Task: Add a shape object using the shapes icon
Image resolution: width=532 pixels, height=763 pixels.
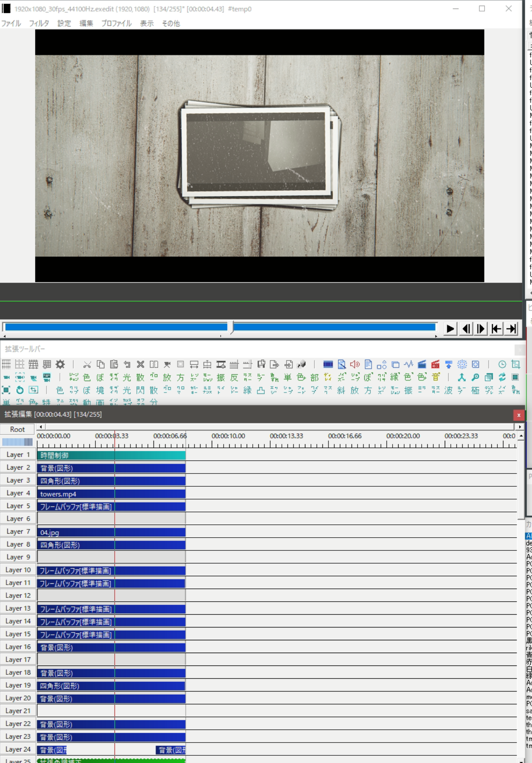Action: tap(381, 364)
